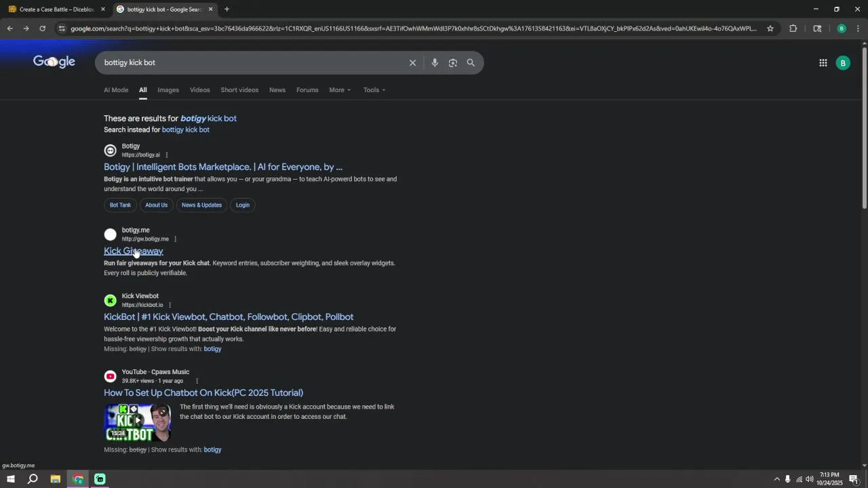Image resolution: width=868 pixels, height=488 pixels.
Task: Open the Bot Tank sitelink
Action: click(120, 205)
